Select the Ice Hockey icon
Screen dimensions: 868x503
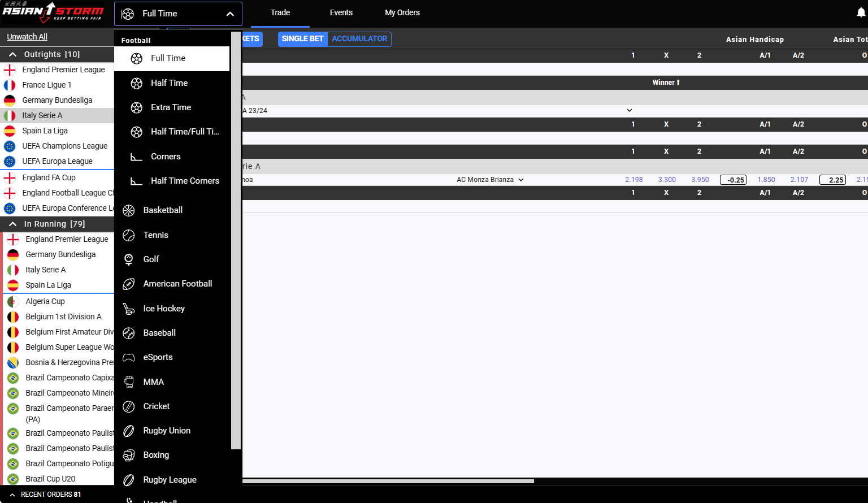[129, 309]
